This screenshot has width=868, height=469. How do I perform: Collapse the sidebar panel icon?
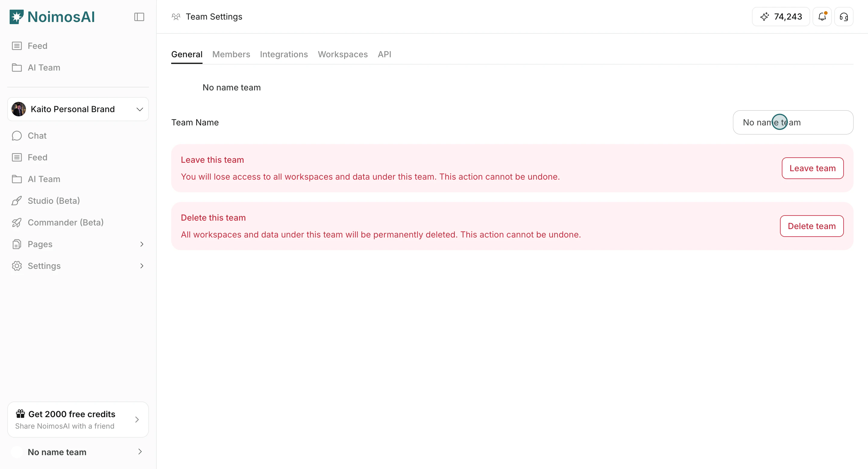tap(139, 17)
